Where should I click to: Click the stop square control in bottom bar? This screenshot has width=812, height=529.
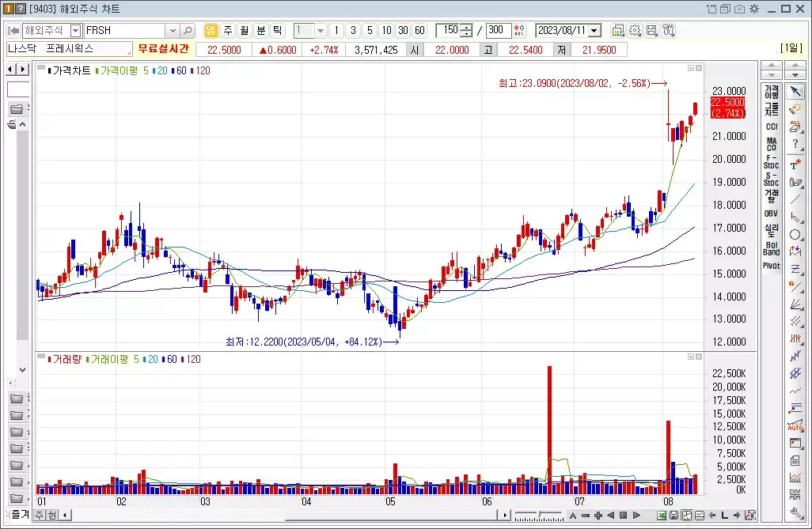624,515
